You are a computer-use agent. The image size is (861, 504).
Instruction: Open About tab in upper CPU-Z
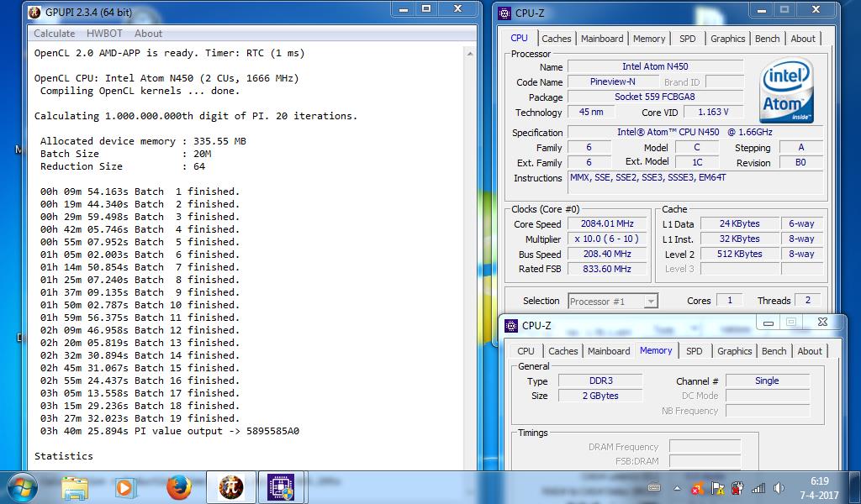803,39
